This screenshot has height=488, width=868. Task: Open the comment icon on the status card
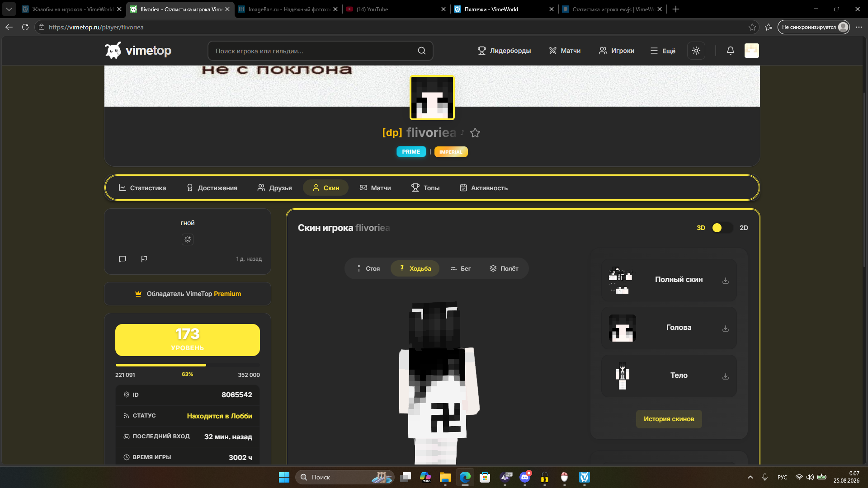pos(122,259)
